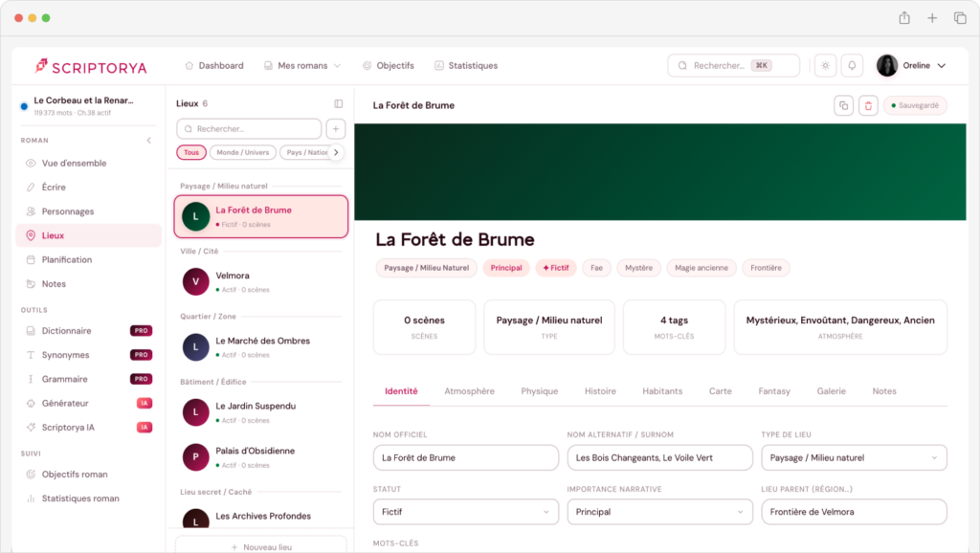Click the Statistiques roman chart icon
Viewport: 980px width, 553px height.
pyautogui.click(x=31, y=498)
